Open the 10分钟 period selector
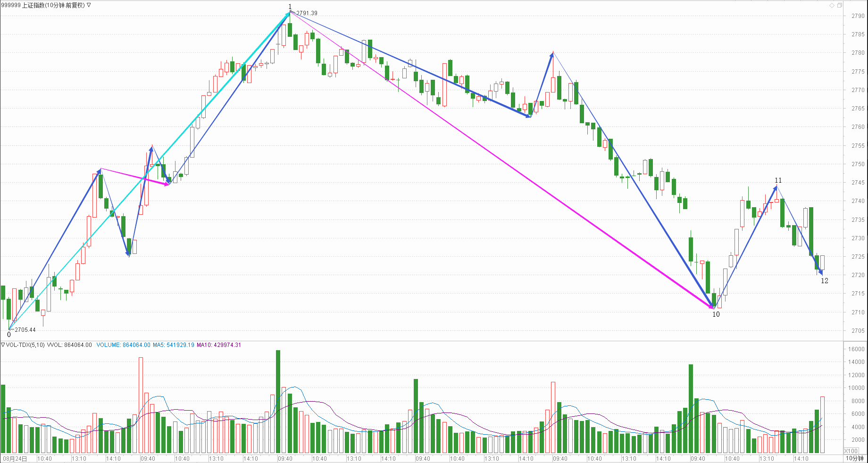This screenshot has width=868, height=463. (854, 458)
